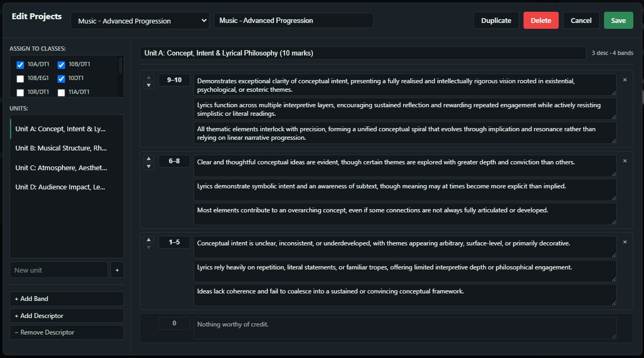Select Unit B: Musical Structure from the list
Viewport: 644px width, 358px height.
click(61, 148)
